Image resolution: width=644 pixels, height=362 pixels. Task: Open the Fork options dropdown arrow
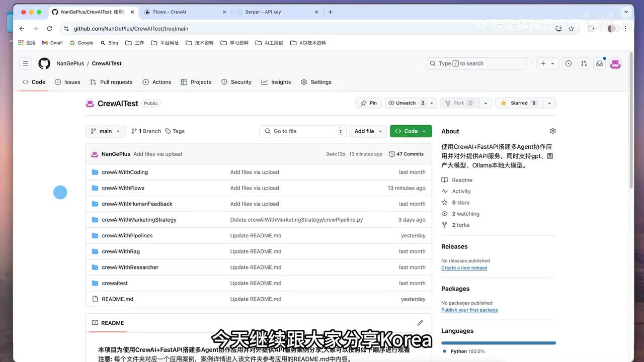click(486, 103)
